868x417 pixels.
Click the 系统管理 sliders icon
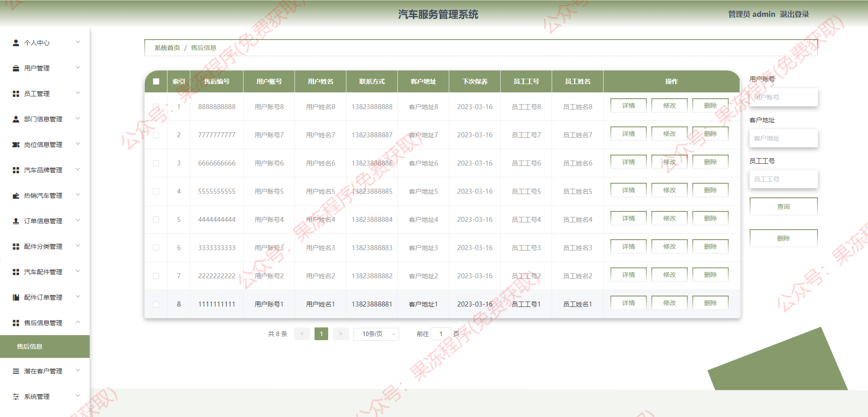pos(16,397)
